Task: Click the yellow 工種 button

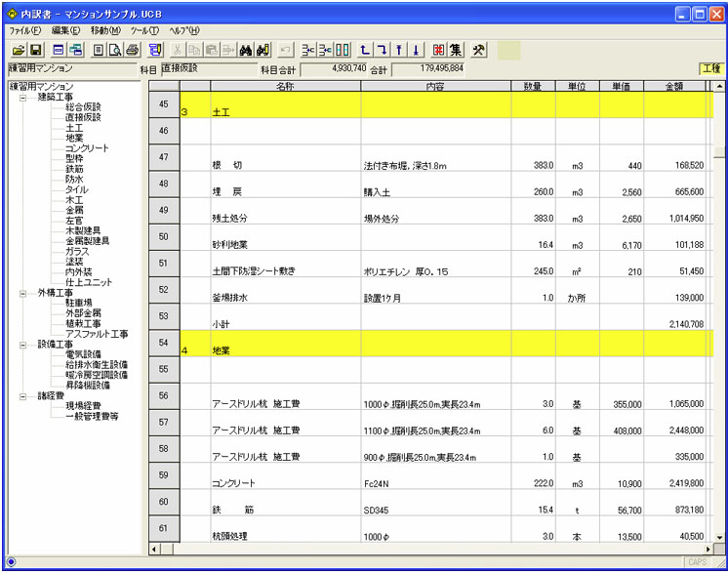Action: (711, 69)
